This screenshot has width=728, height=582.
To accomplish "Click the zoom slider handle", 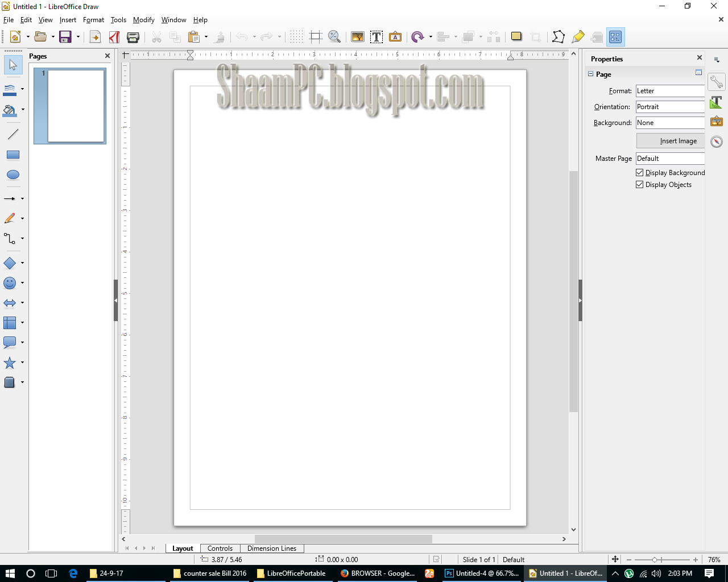I will 655,560.
